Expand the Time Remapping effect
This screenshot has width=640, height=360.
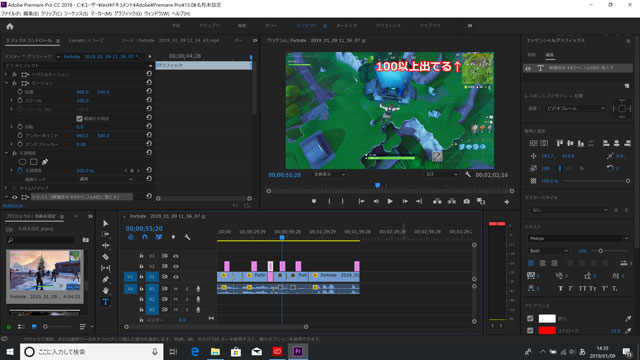click(6, 188)
